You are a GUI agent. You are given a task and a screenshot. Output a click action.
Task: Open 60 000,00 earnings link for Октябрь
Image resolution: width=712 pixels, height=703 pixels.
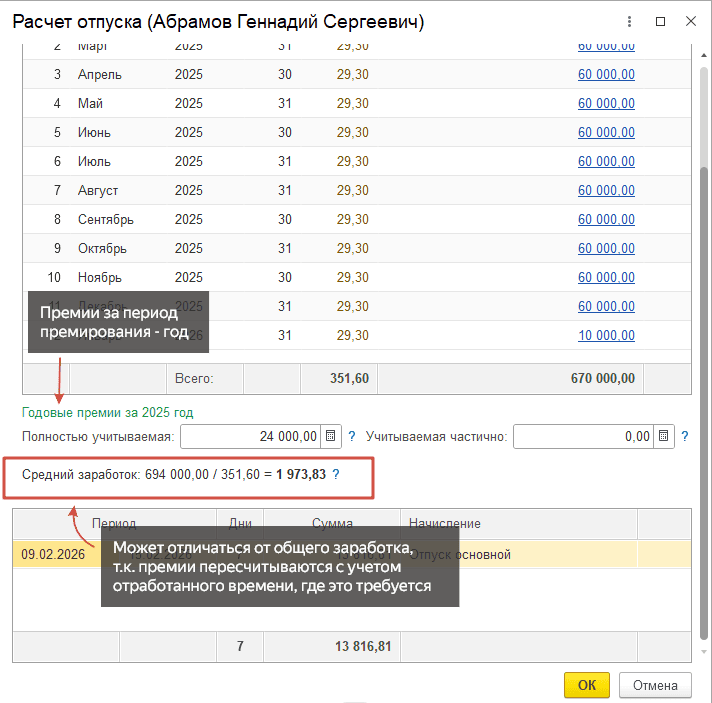pos(606,249)
